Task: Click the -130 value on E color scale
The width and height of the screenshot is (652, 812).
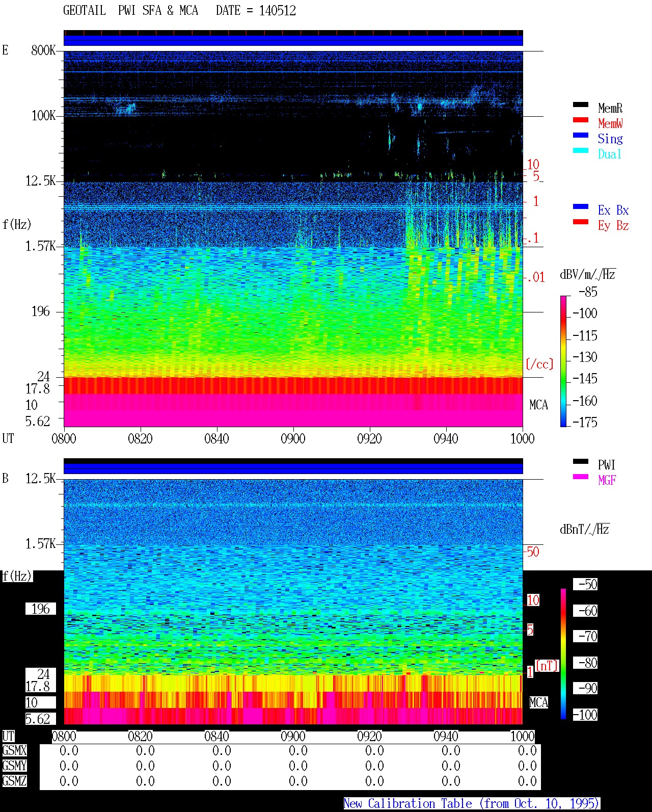Action: [585, 357]
